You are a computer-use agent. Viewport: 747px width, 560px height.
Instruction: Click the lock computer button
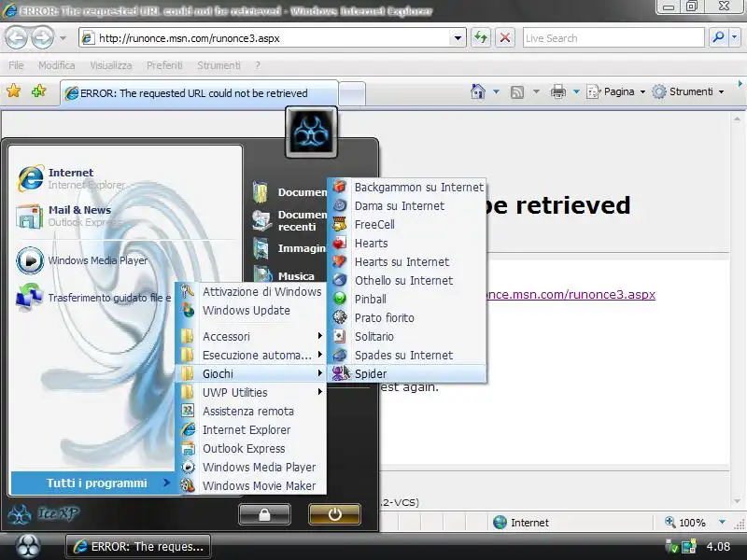pyautogui.click(x=264, y=514)
